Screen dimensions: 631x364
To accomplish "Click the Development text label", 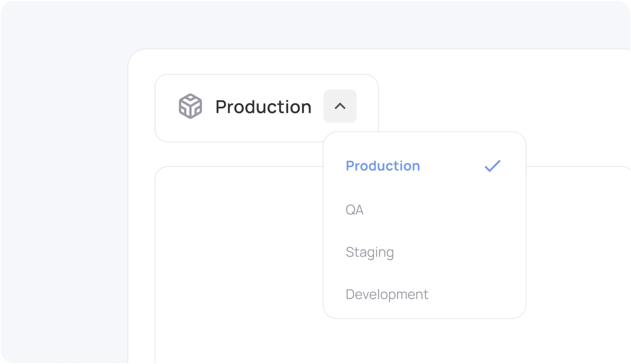I will [x=387, y=294].
